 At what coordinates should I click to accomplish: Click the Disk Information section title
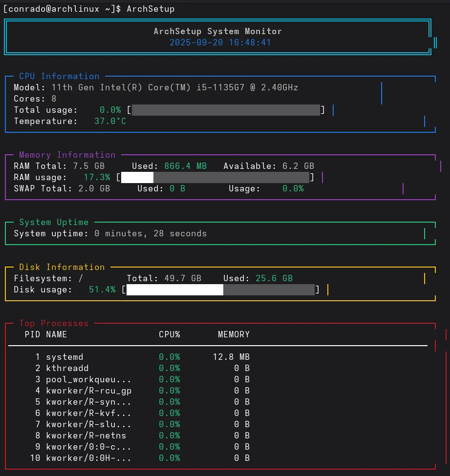(62, 267)
